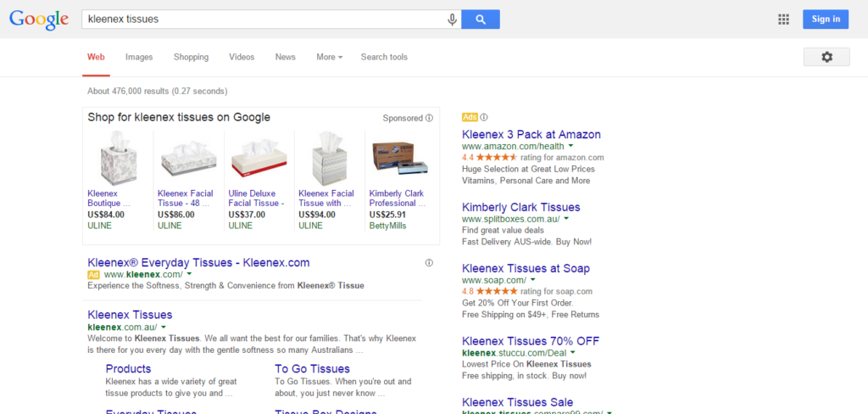Open the To Go Tissues sitelink
868x414 pixels.
pyautogui.click(x=312, y=369)
